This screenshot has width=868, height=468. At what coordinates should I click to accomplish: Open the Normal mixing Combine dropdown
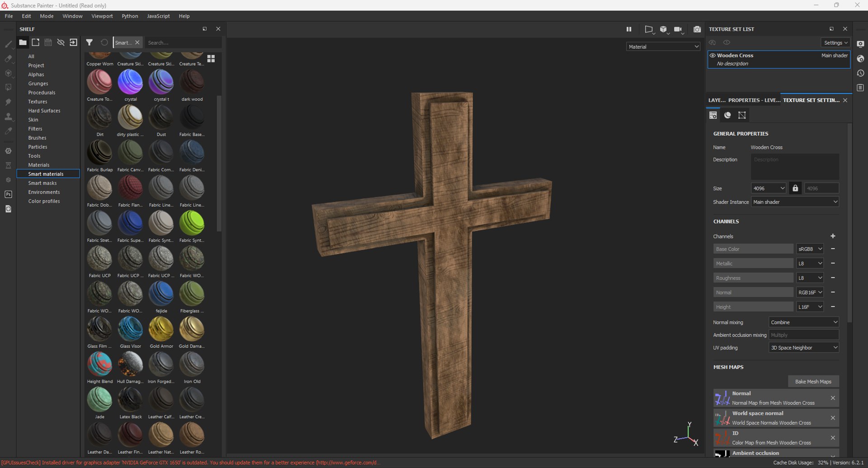pyautogui.click(x=804, y=322)
